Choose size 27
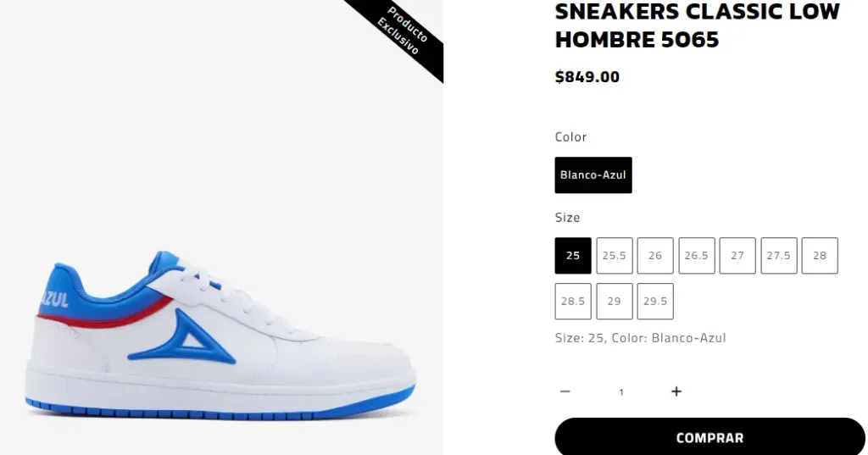 tap(737, 256)
